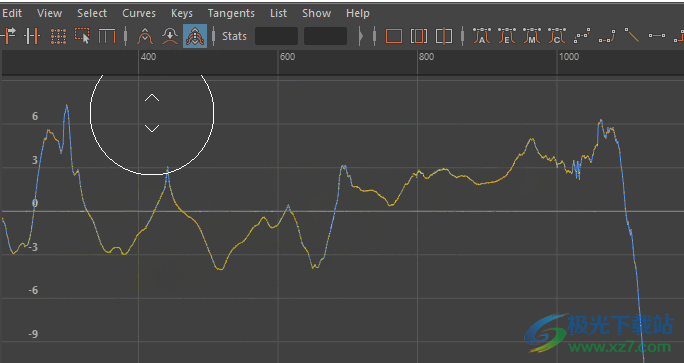The height and width of the screenshot is (363, 684).
Task: Select the Move Nearest Picked Key tool
Action: (x=9, y=36)
